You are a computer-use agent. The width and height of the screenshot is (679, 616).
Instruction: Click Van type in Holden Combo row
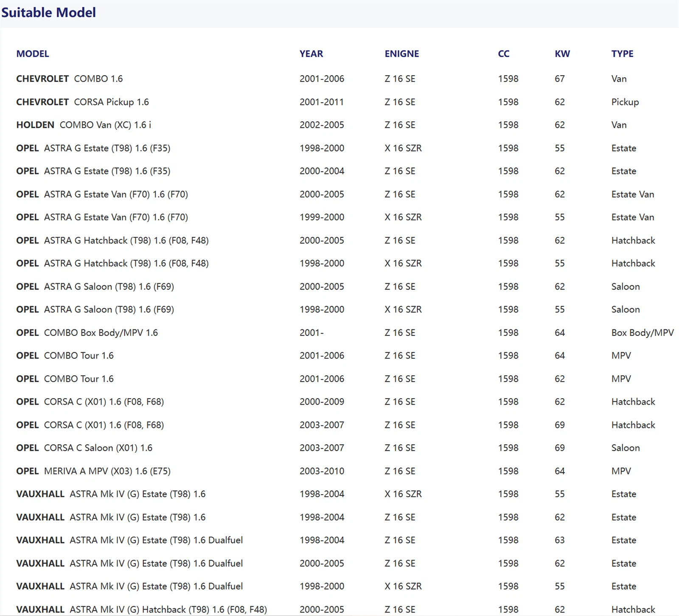point(619,125)
